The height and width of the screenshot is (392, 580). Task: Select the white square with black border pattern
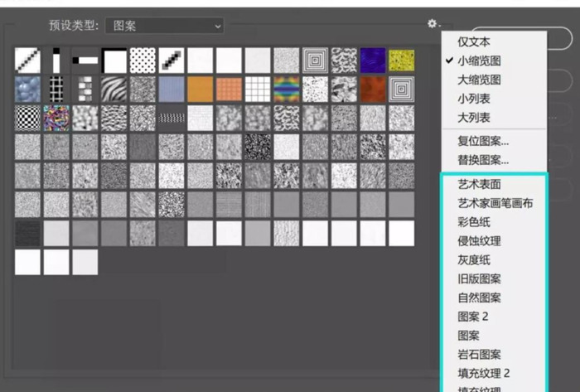coord(114,60)
